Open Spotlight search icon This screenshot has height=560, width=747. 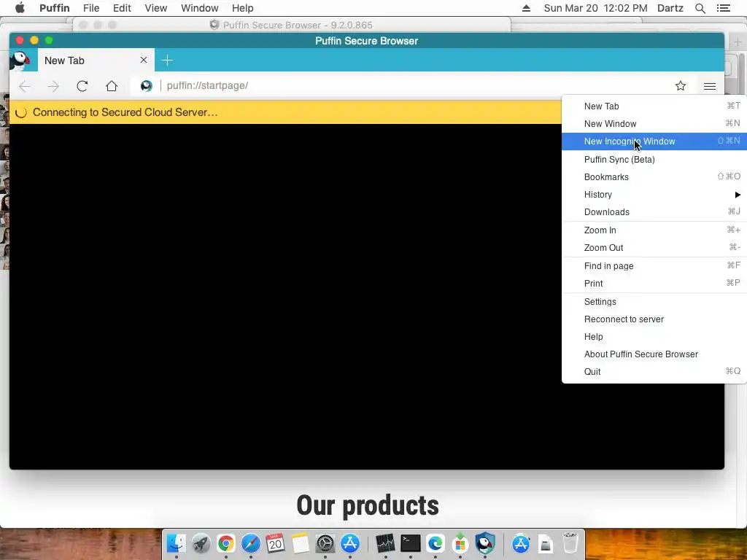(700, 8)
